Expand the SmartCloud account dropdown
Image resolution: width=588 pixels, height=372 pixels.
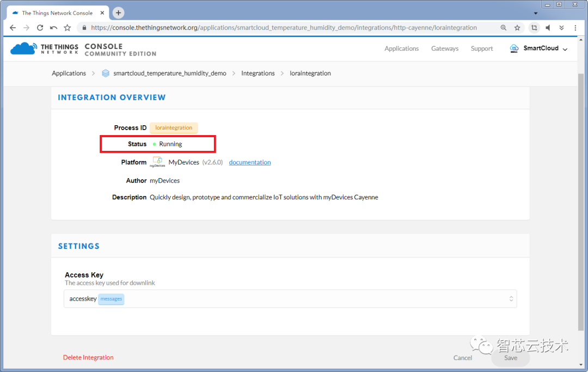coord(565,49)
